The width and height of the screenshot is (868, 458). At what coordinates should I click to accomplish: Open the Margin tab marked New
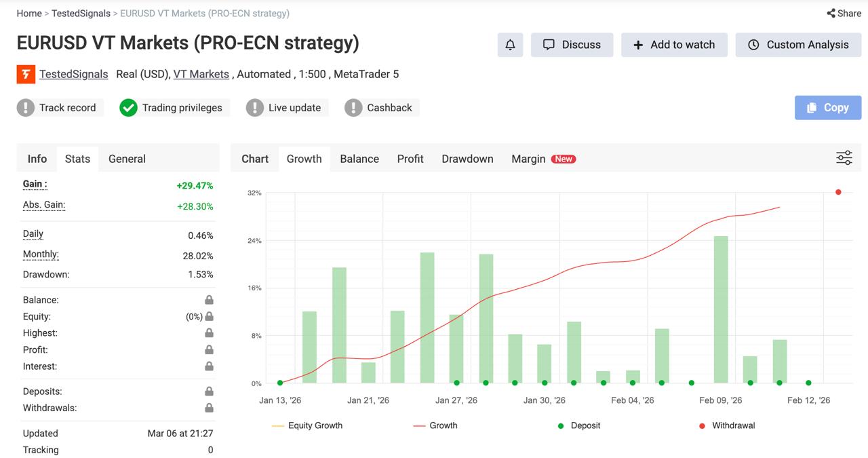click(543, 159)
